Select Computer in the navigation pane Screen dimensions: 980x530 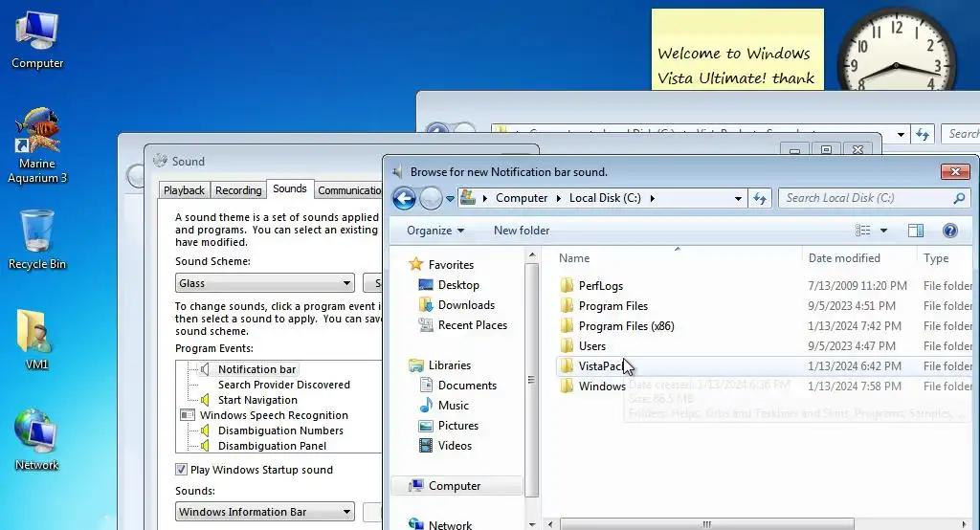[457, 486]
